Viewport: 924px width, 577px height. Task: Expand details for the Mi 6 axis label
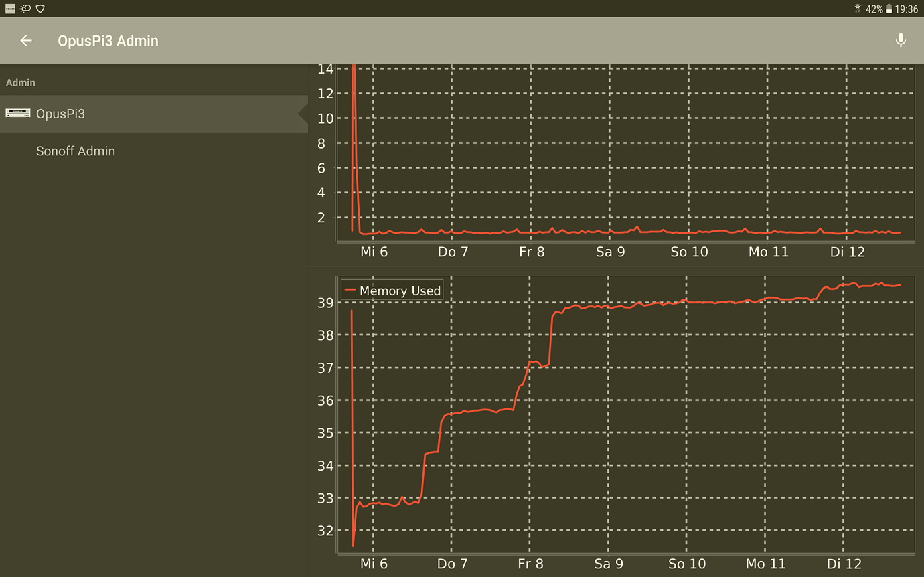pyautogui.click(x=373, y=252)
